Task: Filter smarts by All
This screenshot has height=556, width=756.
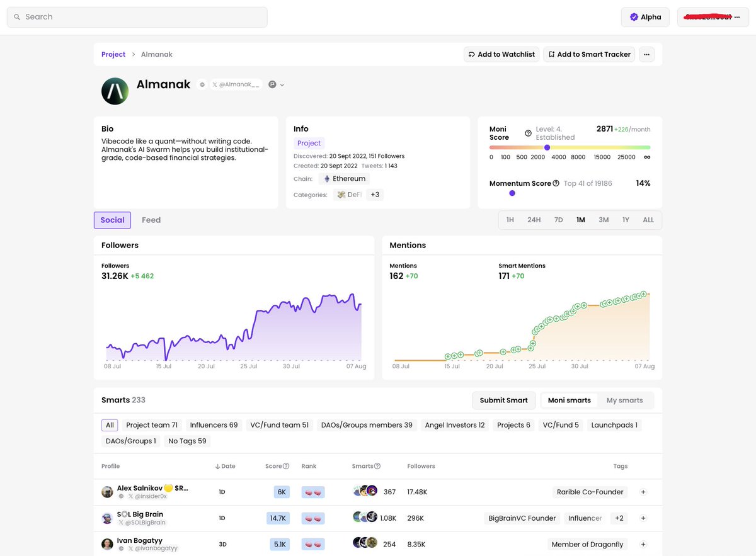Action: (x=110, y=425)
